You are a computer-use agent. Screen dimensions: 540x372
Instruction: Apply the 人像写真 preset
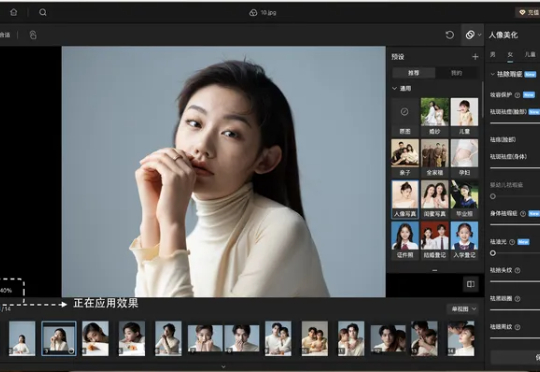click(x=405, y=199)
